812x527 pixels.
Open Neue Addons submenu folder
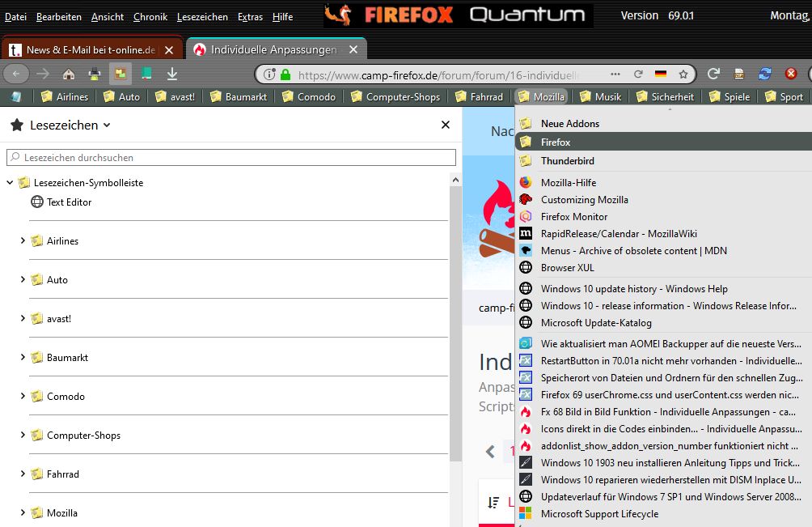coord(664,123)
